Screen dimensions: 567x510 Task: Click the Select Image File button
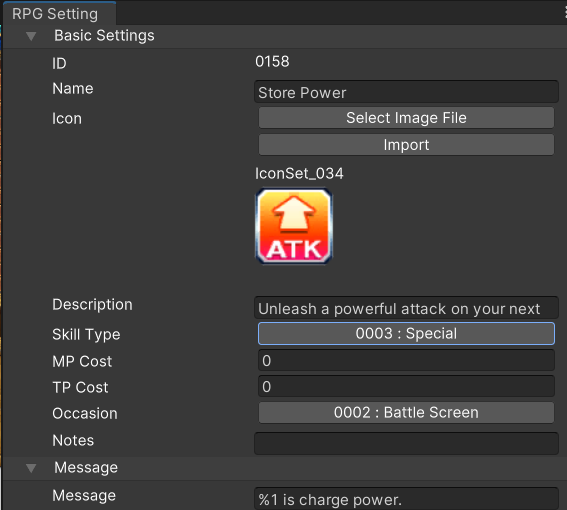point(406,118)
